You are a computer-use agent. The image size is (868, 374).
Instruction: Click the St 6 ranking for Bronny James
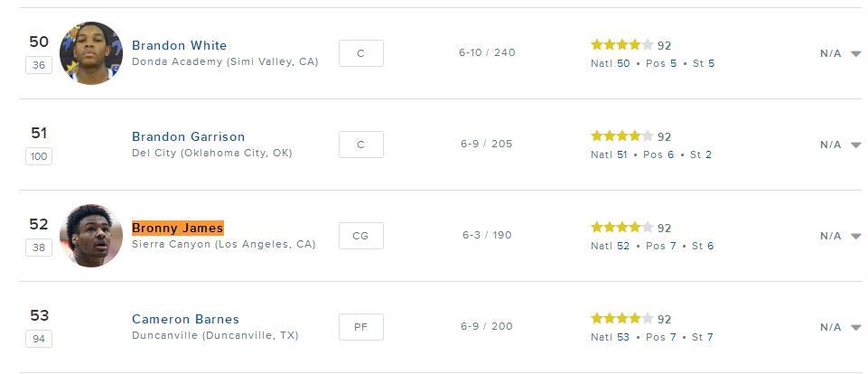(x=703, y=246)
